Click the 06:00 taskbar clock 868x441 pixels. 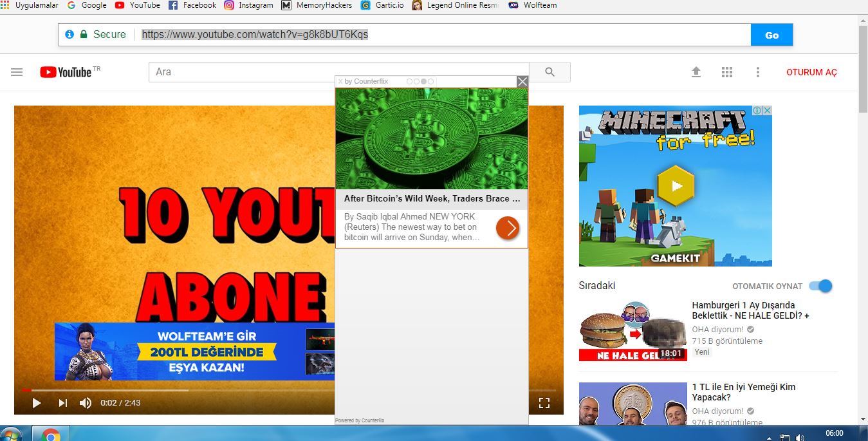click(x=834, y=433)
